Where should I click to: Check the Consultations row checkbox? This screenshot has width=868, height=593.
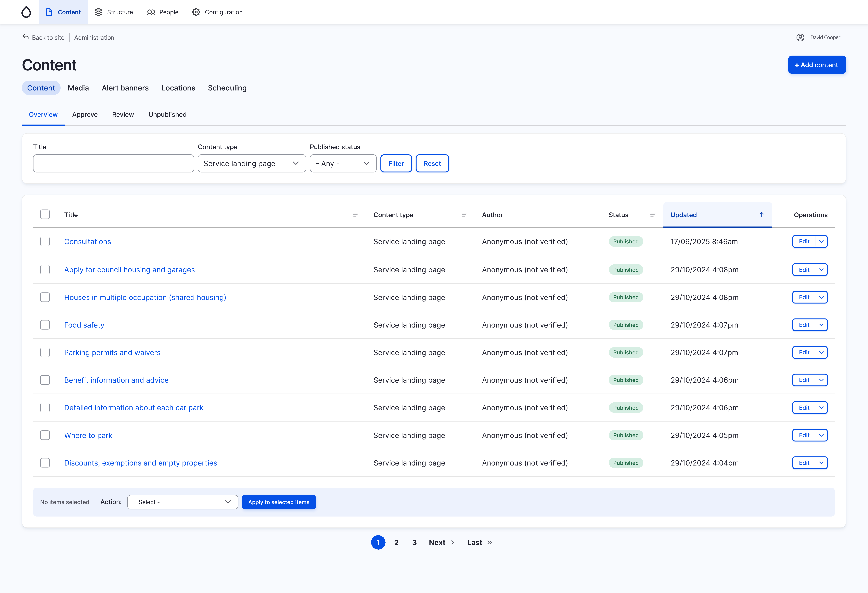(x=45, y=242)
